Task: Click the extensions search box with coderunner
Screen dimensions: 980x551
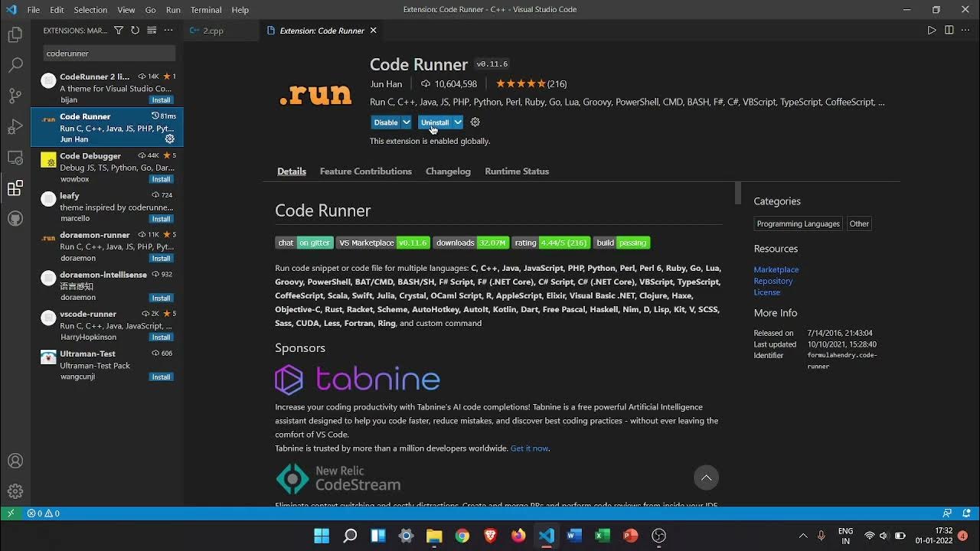Action: click(109, 54)
